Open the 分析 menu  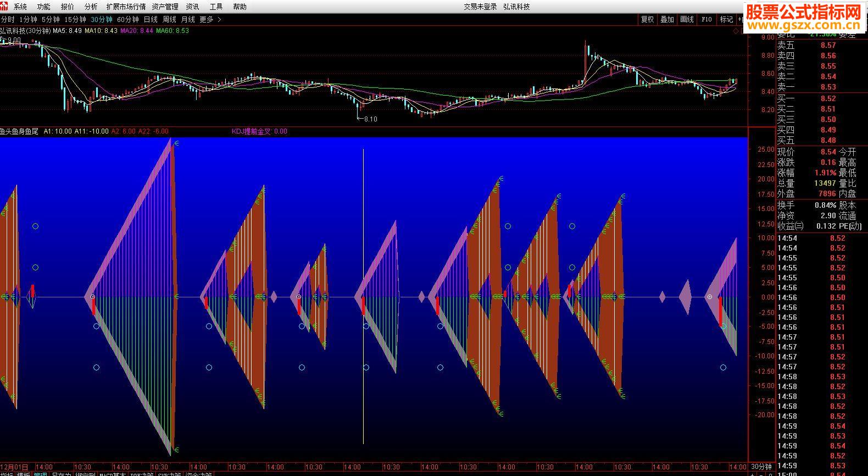(x=91, y=7)
